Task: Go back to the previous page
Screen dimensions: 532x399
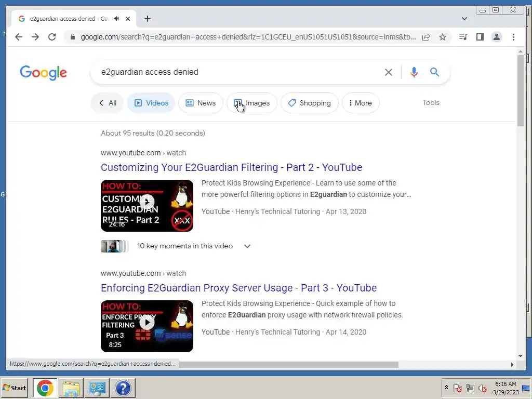Action: pos(19,37)
